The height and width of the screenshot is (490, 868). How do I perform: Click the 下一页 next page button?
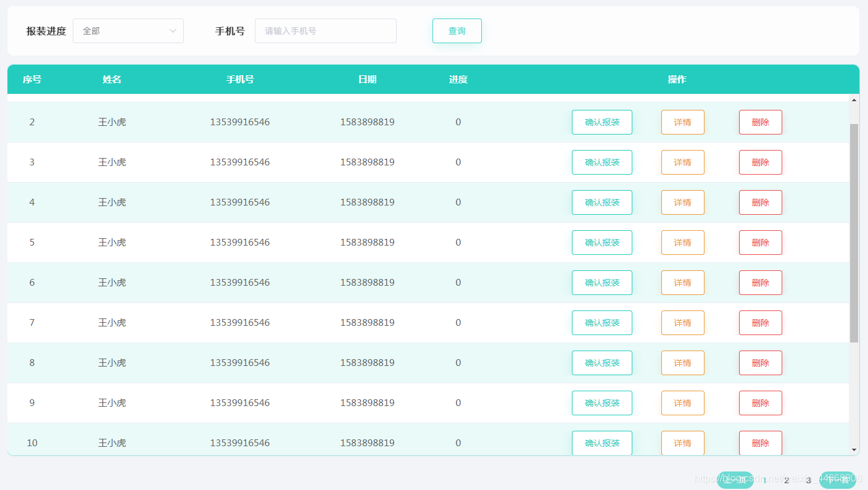[838, 480]
